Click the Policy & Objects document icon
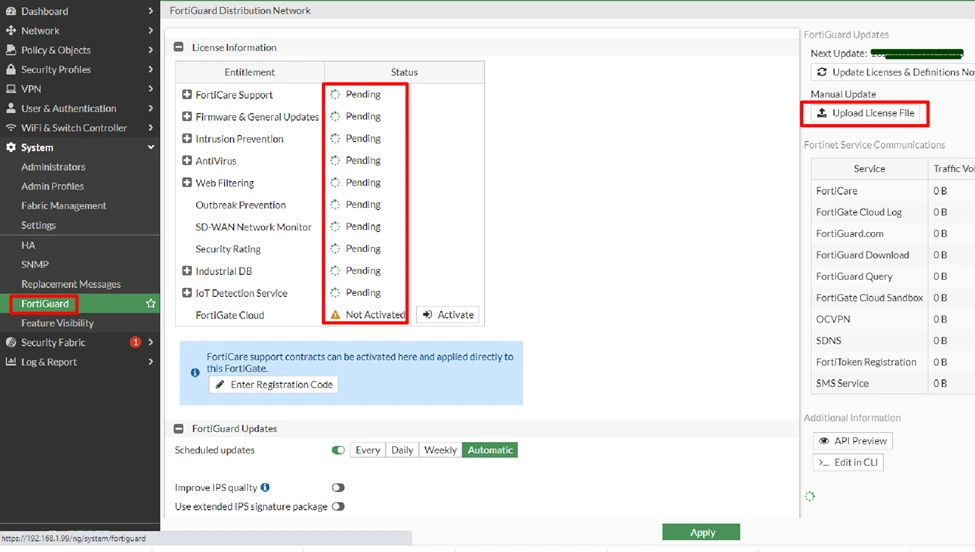This screenshot has width=975, height=552. [x=11, y=50]
